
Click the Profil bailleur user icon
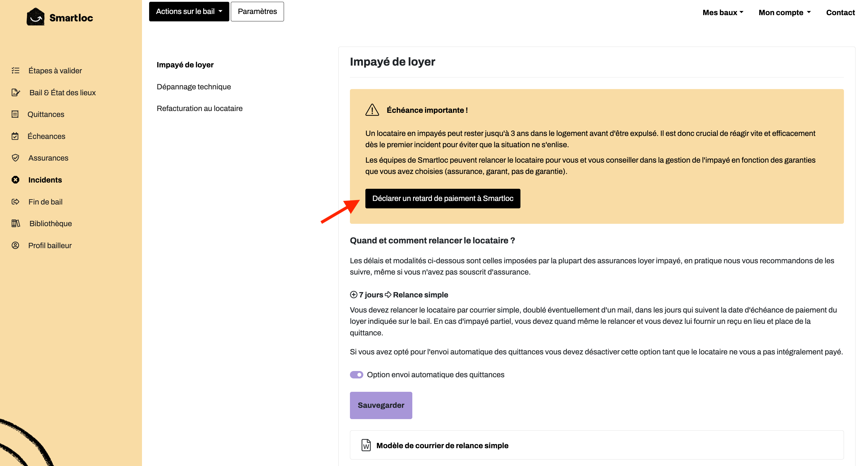[15, 245]
